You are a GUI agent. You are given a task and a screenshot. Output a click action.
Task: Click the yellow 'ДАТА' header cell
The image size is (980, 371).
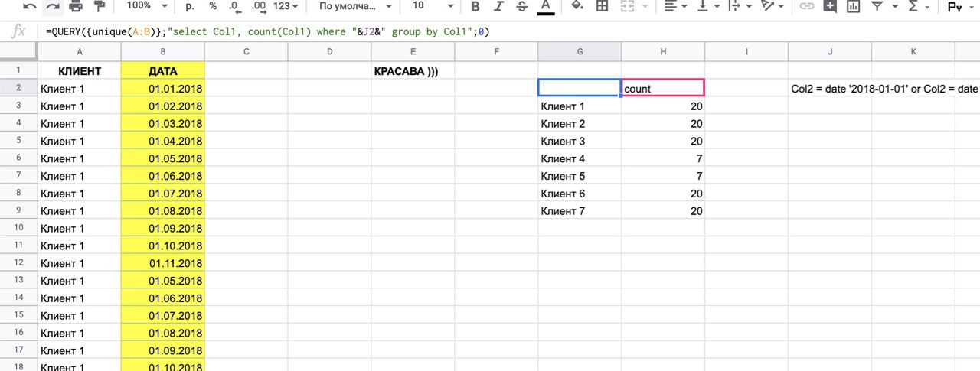pos(163,70)
